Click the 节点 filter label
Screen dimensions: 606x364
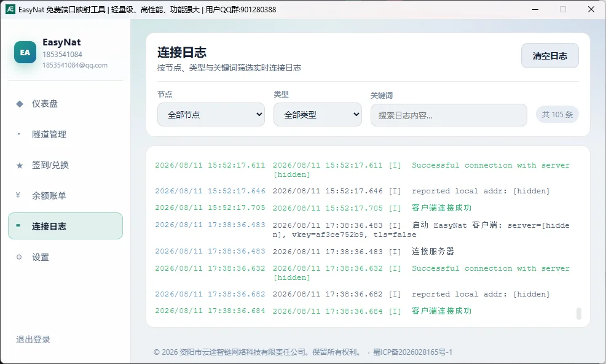165,94
